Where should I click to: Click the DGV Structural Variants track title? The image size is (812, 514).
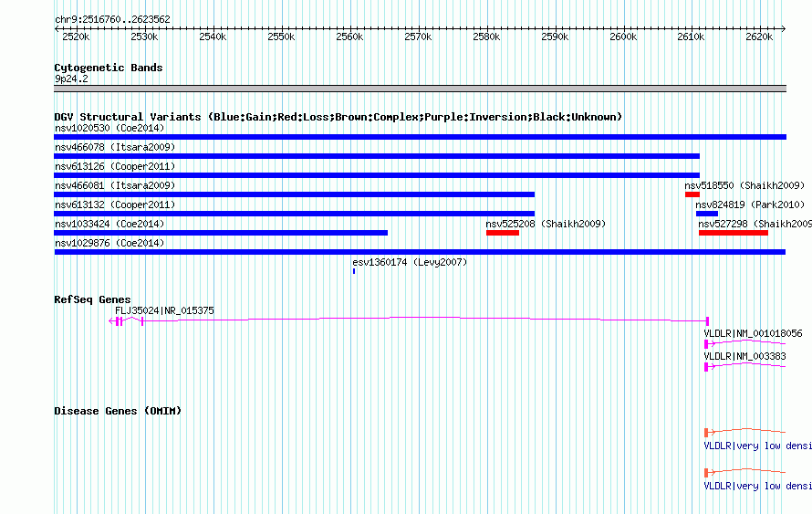(338, 117)
